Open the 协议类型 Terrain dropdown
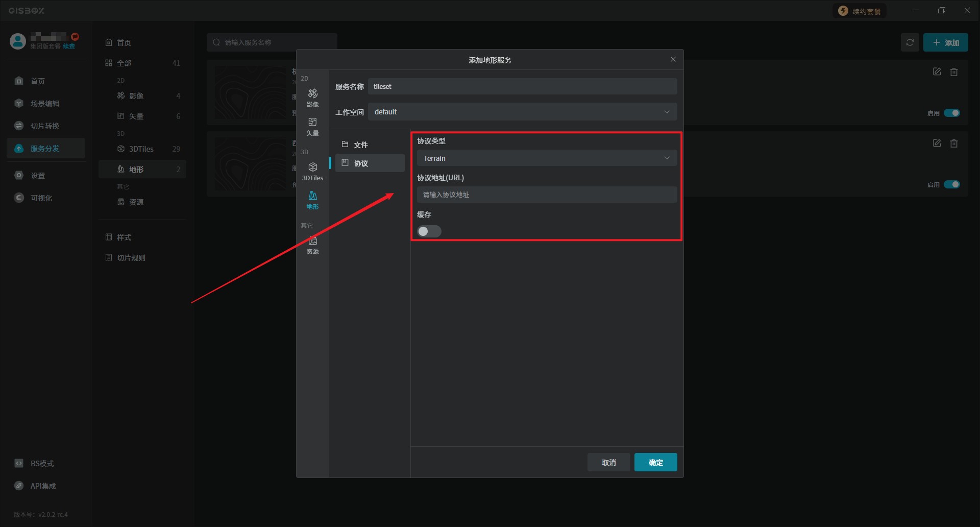 pos(546,158)
